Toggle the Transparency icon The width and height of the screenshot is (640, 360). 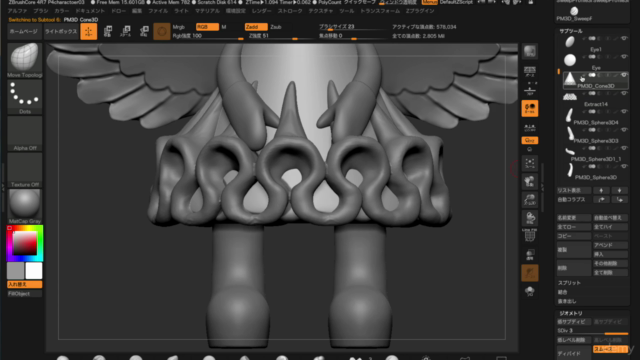(530, 255)
